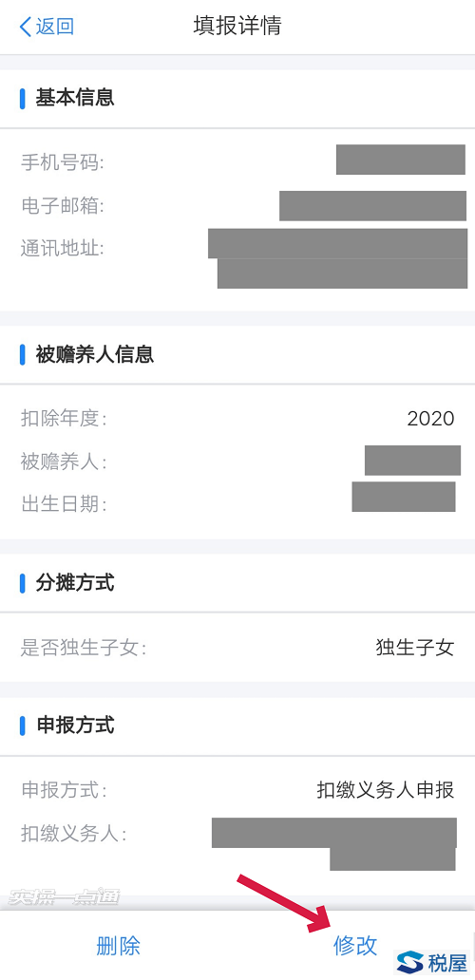Tap the 删除 button

(118, 946)
